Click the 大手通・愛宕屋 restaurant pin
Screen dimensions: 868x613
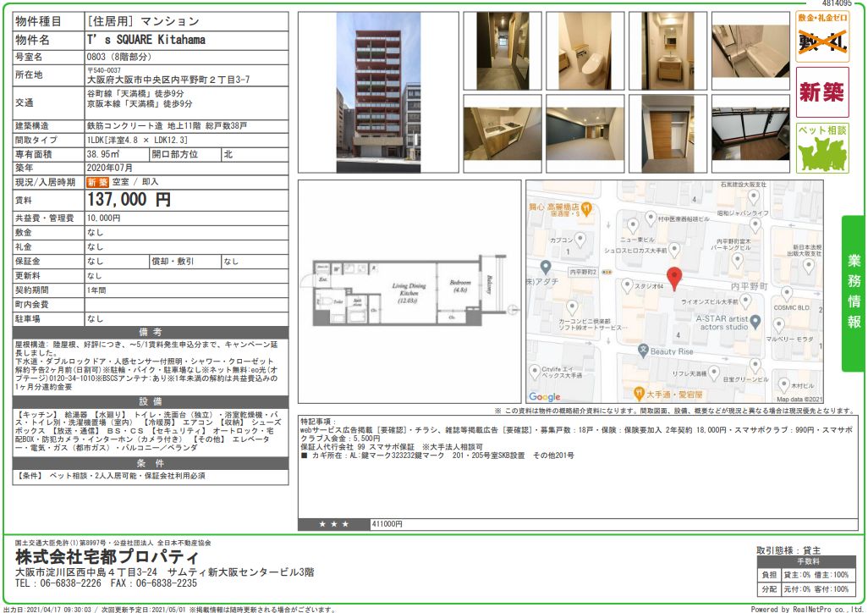pos(638,394)
